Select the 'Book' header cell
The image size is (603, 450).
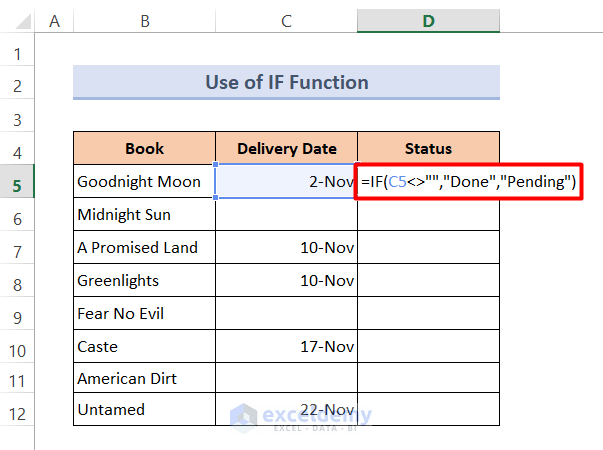point(144,149)
